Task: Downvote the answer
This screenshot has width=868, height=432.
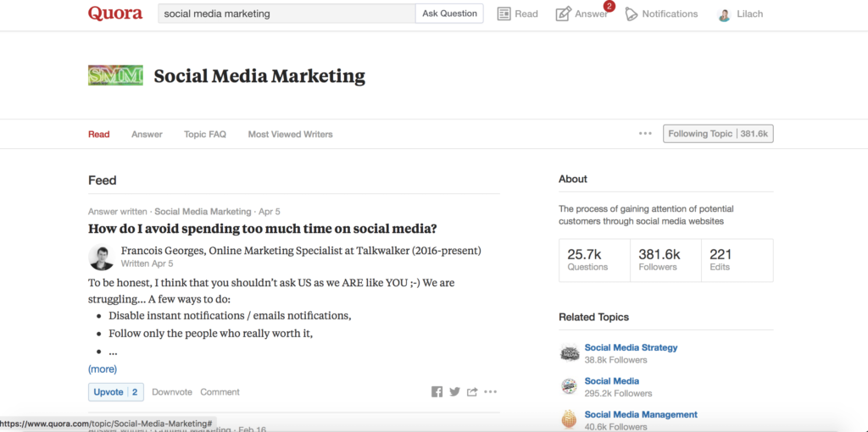Action: pos(172,391)
